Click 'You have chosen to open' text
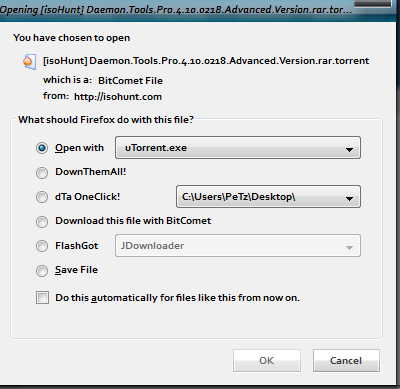 [x=72, y=38]
